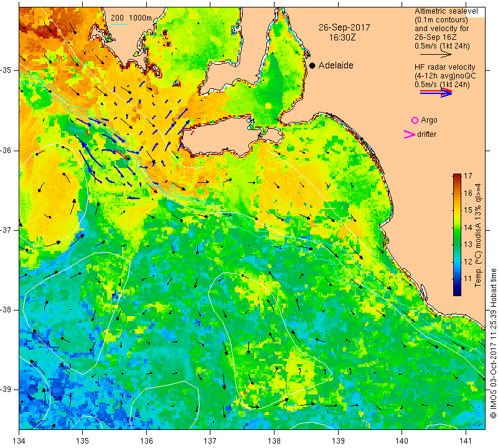
Task: Click the '200 1000m' depth contour label
Action: [x=131, y=18]
